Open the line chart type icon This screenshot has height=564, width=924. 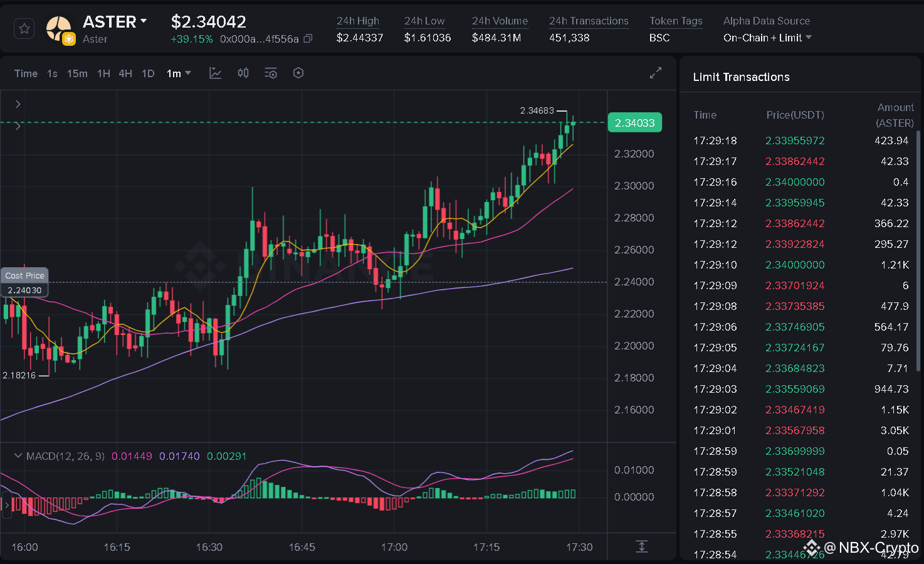216,73
